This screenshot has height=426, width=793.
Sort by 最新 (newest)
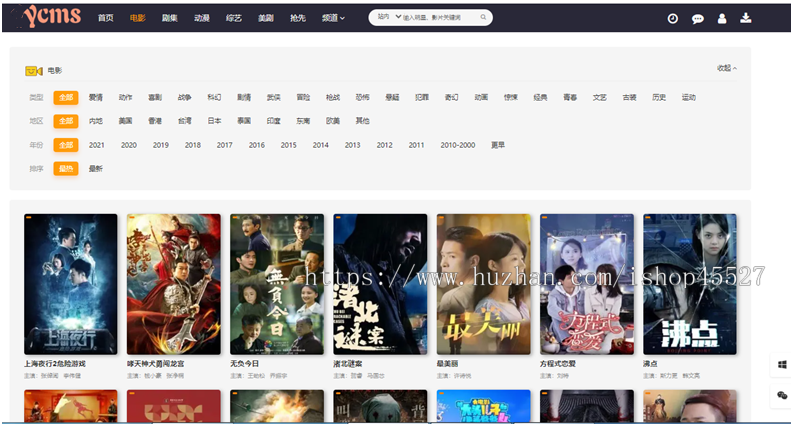coord(96,168)
